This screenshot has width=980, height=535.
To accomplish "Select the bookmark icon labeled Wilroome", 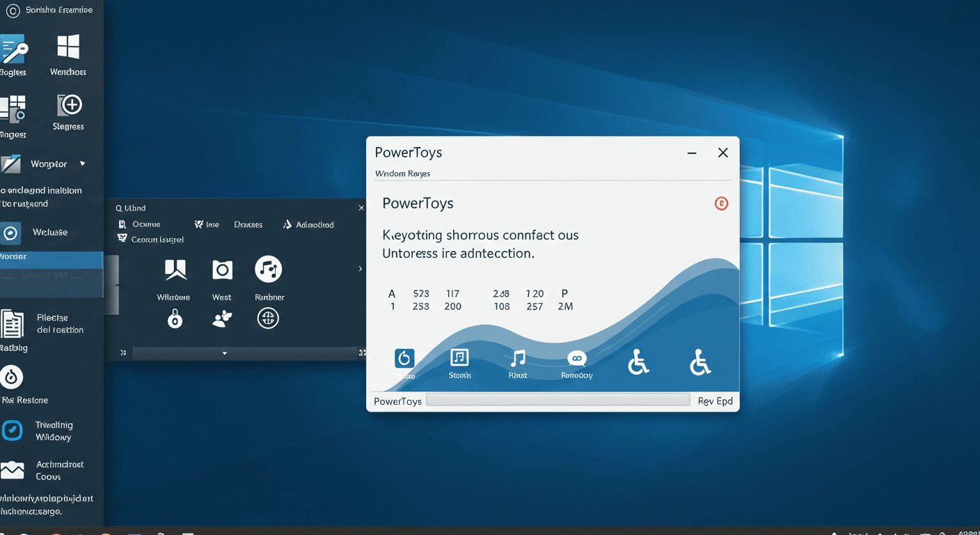I will pos(175,270).
